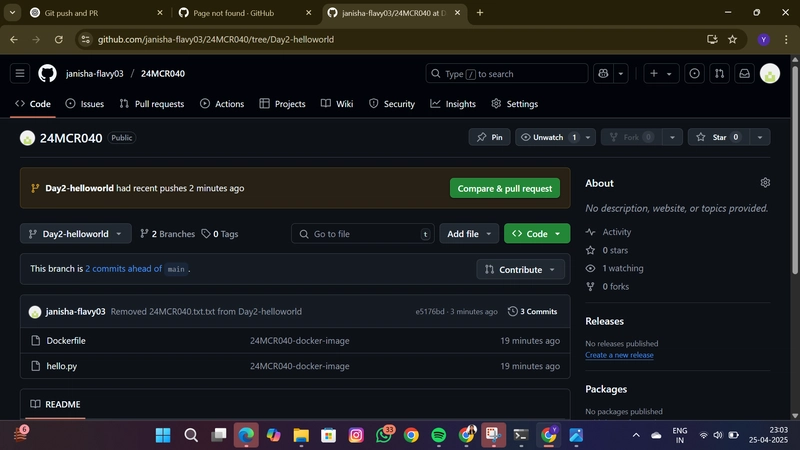Open the user avatar menu in GitHub header
The height and width of the screenshot is (450, 800).
coord(769,73)
